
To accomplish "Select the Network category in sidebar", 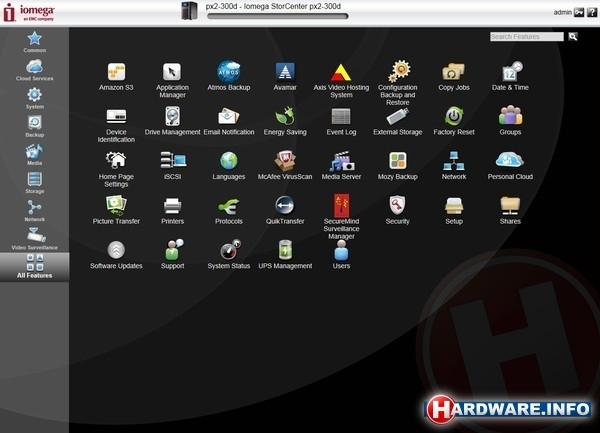I will (34, 211).
